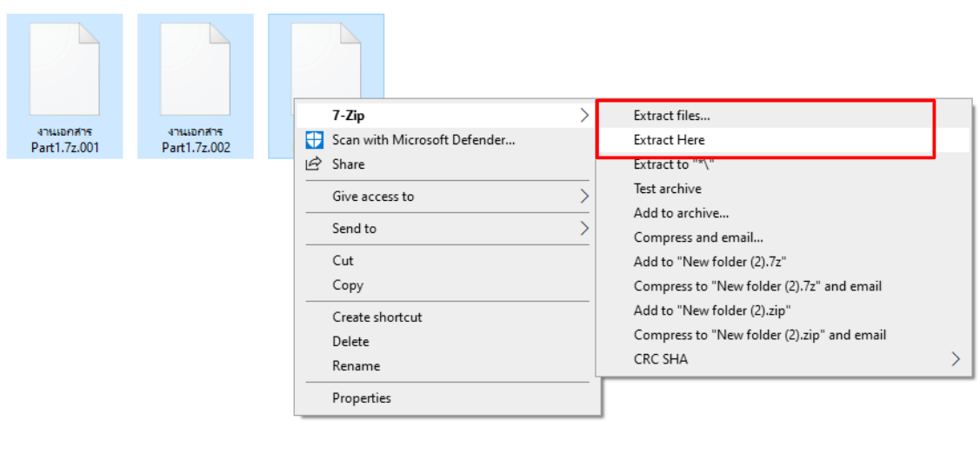
Task: Open Add to archive... dialog
Action: pyautogui.click(x=681, y=213)
